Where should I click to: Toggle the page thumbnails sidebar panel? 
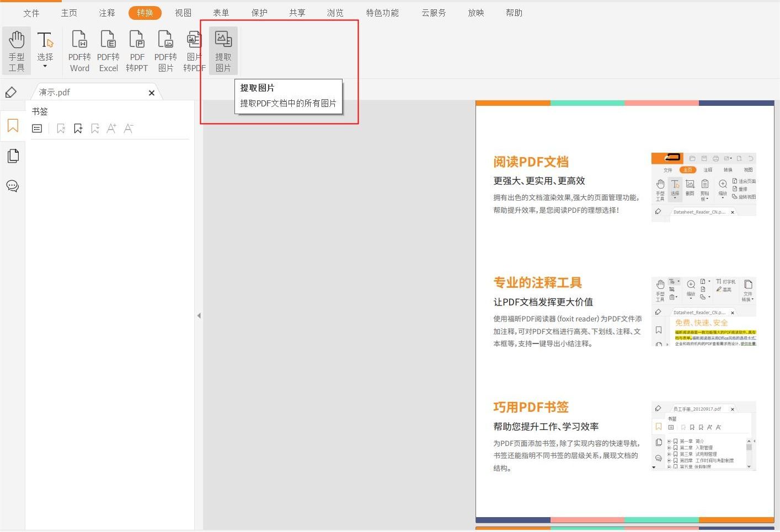click(13, 155)
